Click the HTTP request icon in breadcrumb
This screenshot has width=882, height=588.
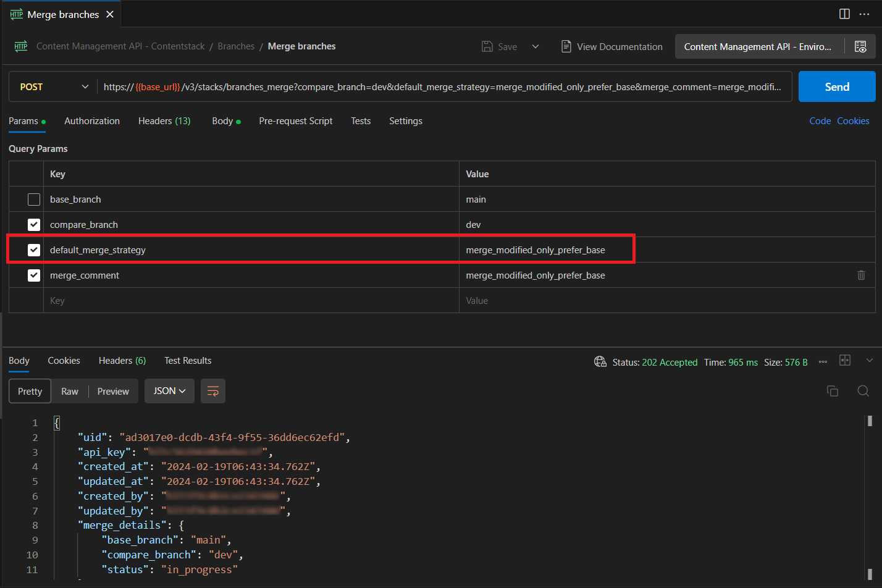tap(21, 46)
